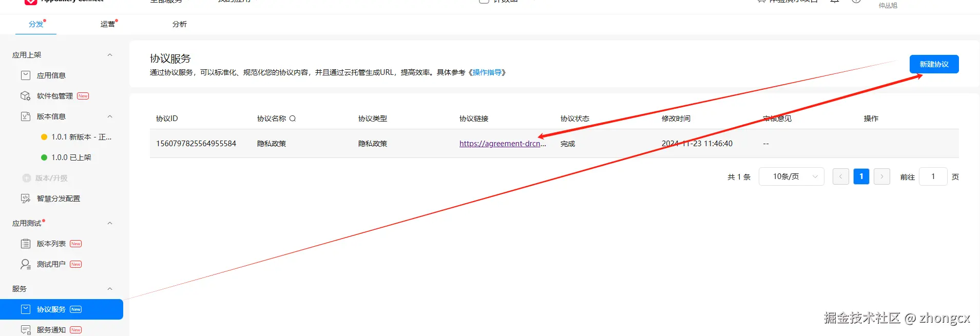
Task: Collapse the 应用测试 section chevron
Action: pos(110,223)
